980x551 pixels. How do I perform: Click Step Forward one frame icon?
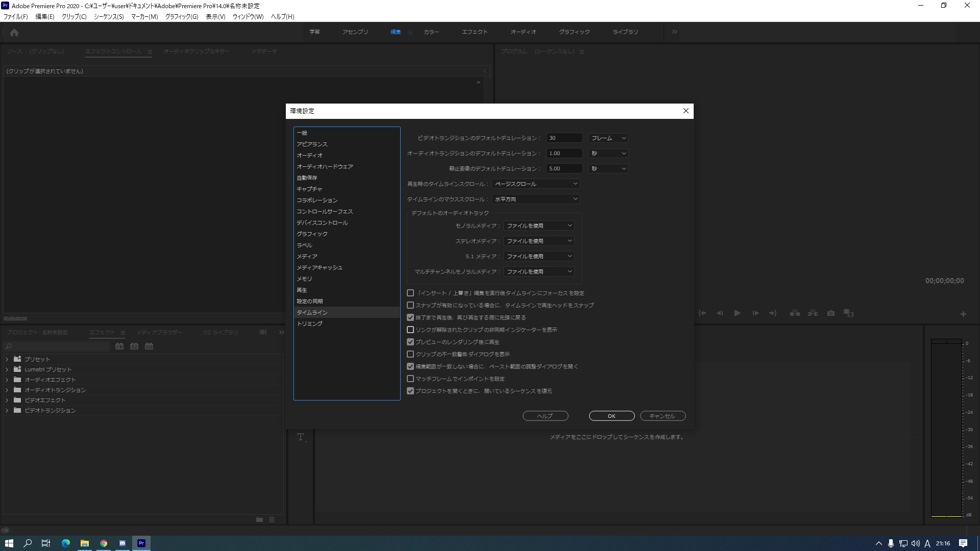[755, 313]
